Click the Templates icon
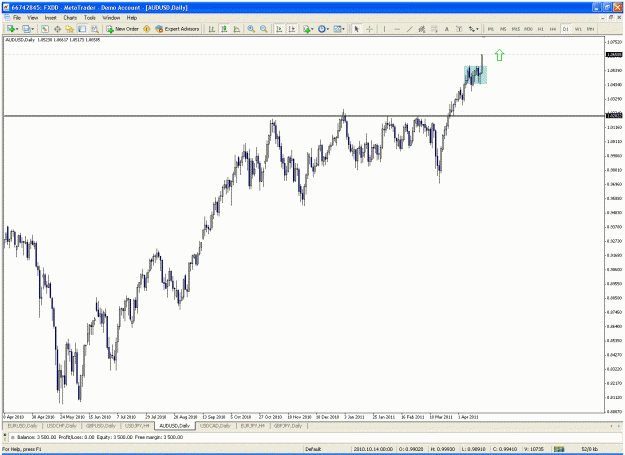 tap(337, 29)
